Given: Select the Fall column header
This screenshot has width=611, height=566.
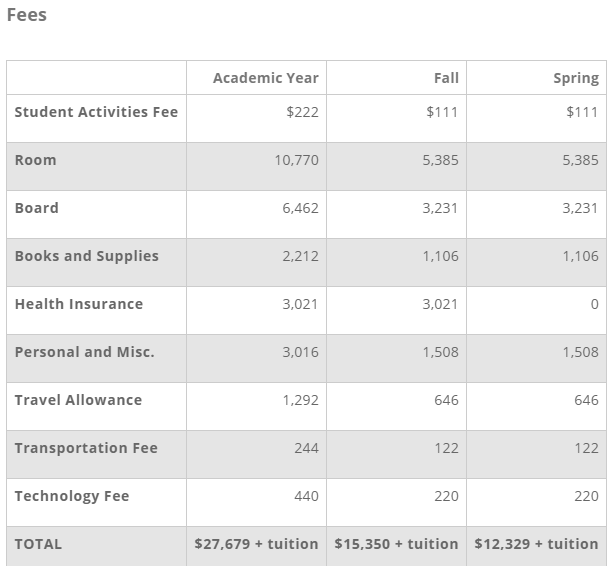Looking at the screenshot, I should (x=446, y=78).
